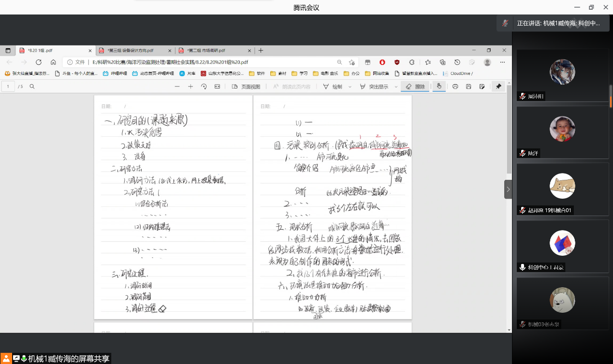Zoom in with the plus icon
Image resolution: width=613 pixels, height=364 pixels.
click(x=190, y=87)
